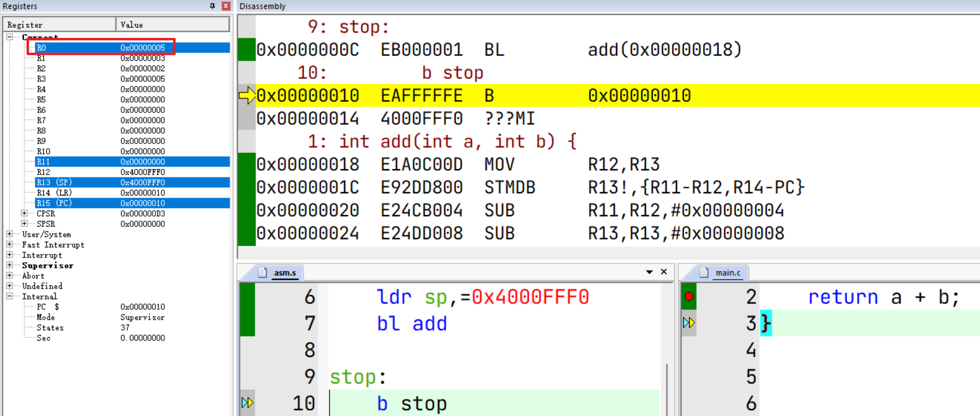Click the 'bl add' line in asm.s
Viewport: 980px width, 416px height.
point(412,323)
